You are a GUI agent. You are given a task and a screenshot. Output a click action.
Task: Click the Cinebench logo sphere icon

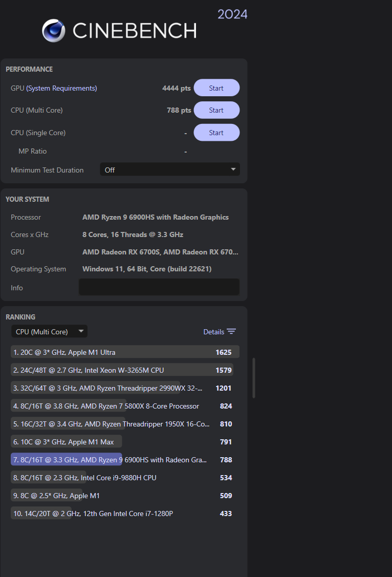pyautogui.click(x=54, y=31)
